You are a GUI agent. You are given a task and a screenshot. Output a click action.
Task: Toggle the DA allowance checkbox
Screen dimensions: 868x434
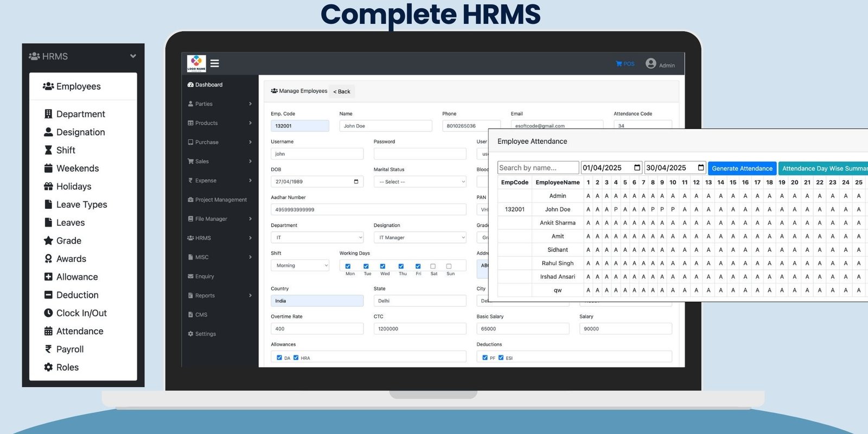coord(279,358)
